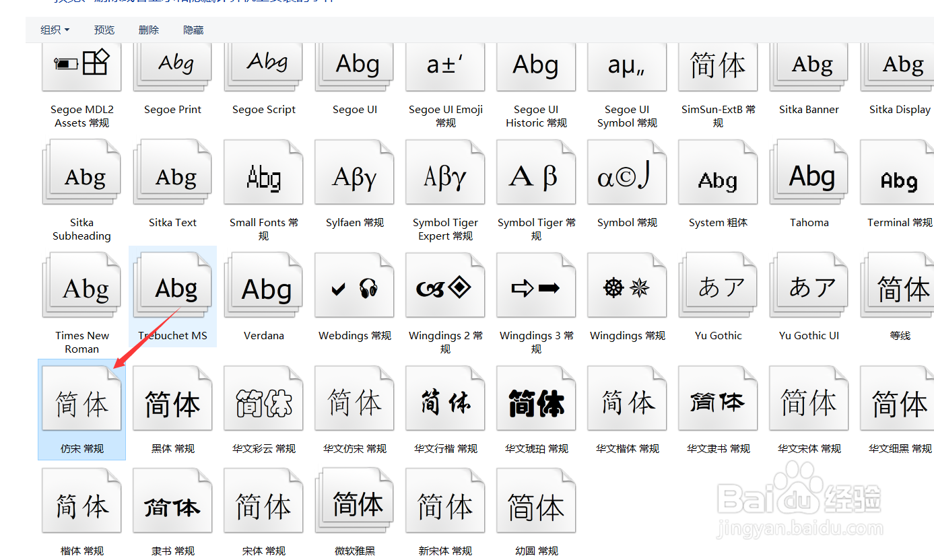Click the 删除 toolbar button
The image size is (934, 560).
click(x=149, y=30)
